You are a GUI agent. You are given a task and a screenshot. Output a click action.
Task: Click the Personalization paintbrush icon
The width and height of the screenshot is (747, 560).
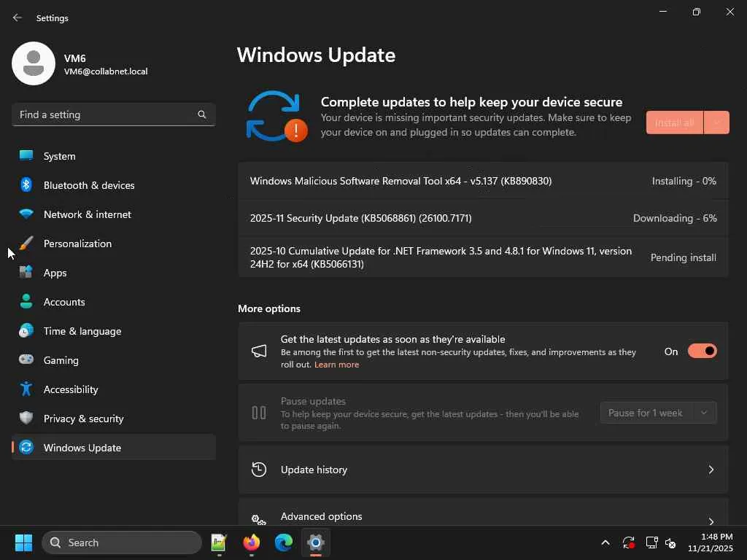coord(26,244)
